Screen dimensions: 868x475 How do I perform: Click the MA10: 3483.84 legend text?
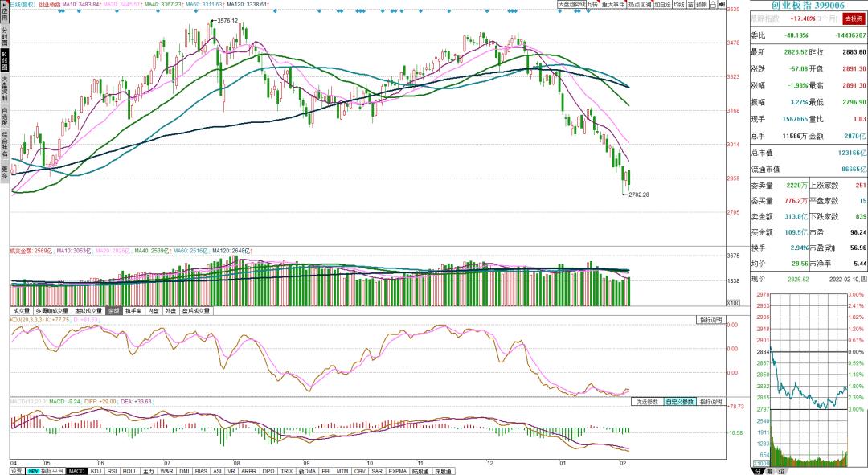(x=80, y=5)
